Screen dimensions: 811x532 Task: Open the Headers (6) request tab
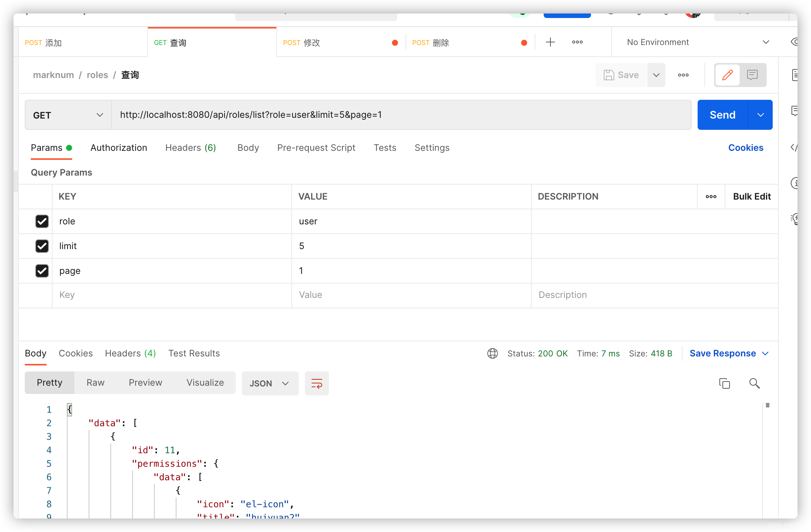190,147
